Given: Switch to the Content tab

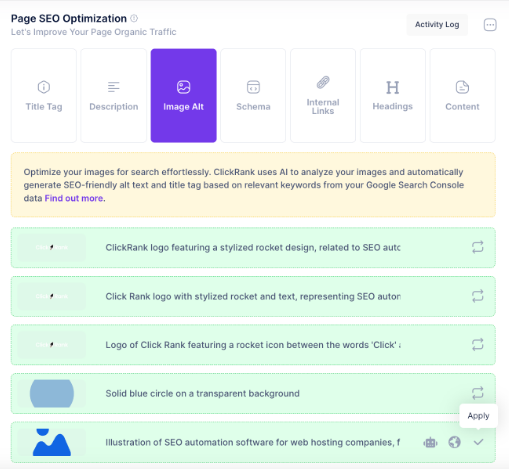Looking at the screenshot, I should (x=462, y=95).
